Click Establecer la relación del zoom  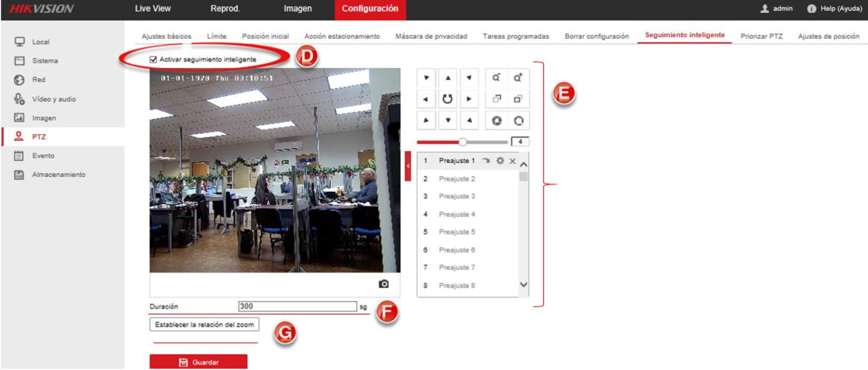(x=204, y=324)
